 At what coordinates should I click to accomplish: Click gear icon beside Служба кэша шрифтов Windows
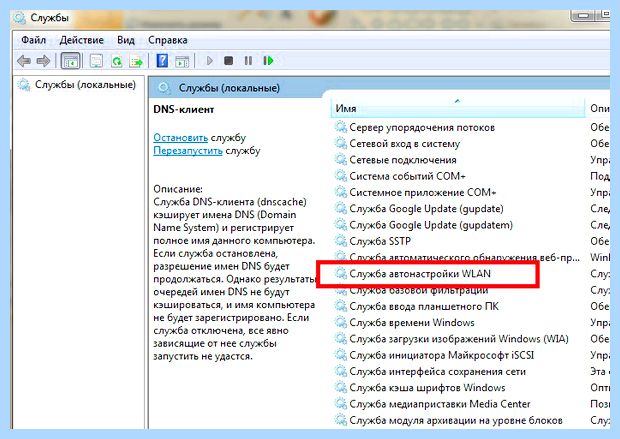(x=340, y=387)
